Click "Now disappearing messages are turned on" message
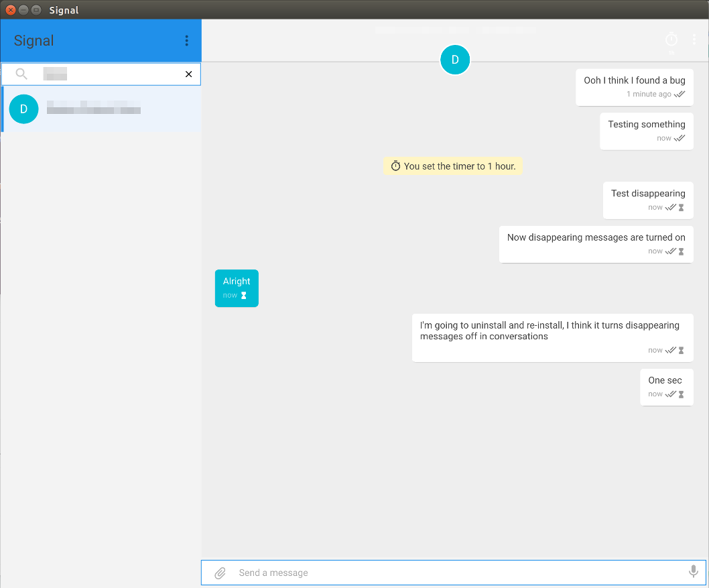Screen dimensions: 709x588 point(596,244)
